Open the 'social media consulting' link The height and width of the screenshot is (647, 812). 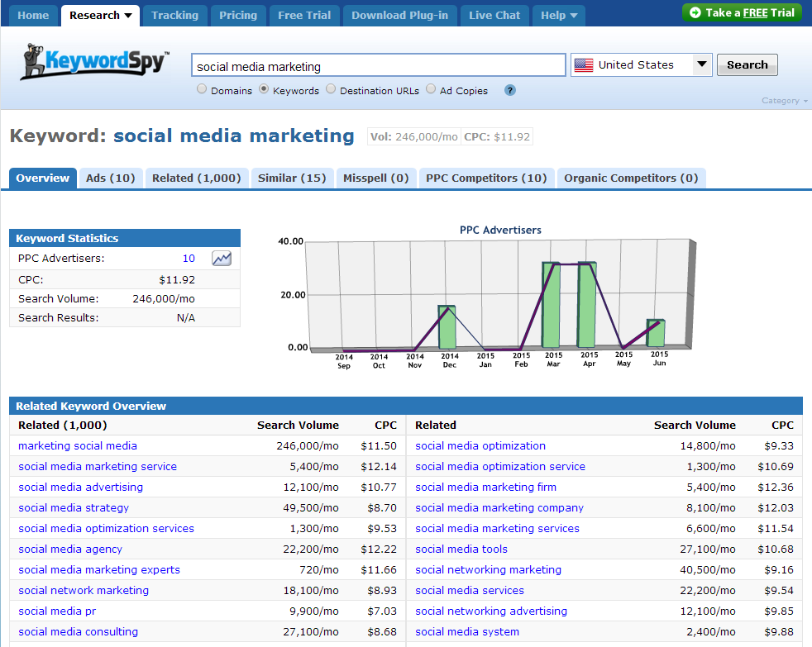coord(79,632)
